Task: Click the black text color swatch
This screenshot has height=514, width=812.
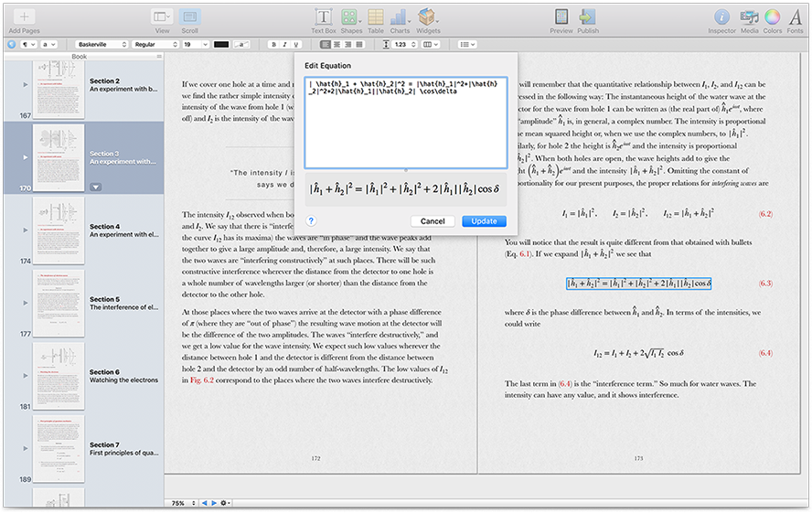Action: tap(221, 44)
